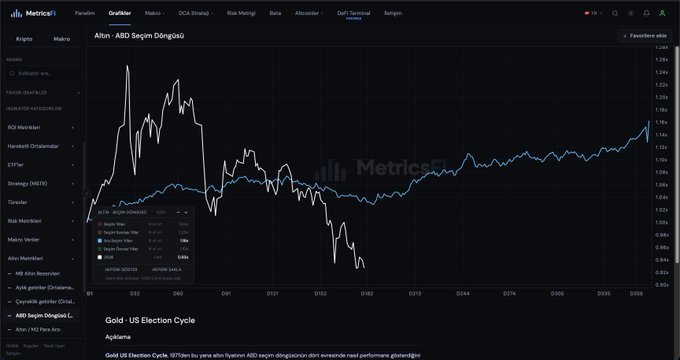
Task: Toggle Seçim Sonrası Yıllar series
Action: coord(142,232)
